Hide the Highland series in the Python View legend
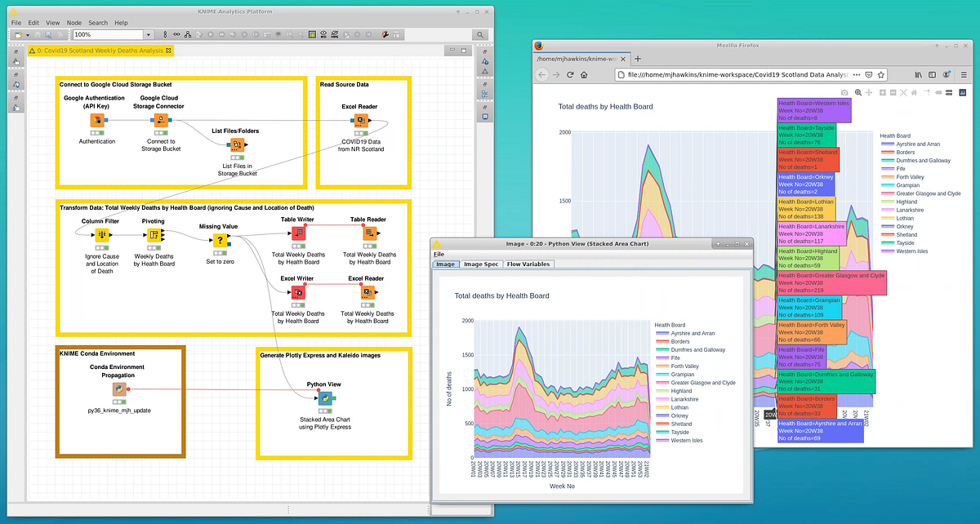The width and height of the screenshot is (980, 524). point(680,391)
